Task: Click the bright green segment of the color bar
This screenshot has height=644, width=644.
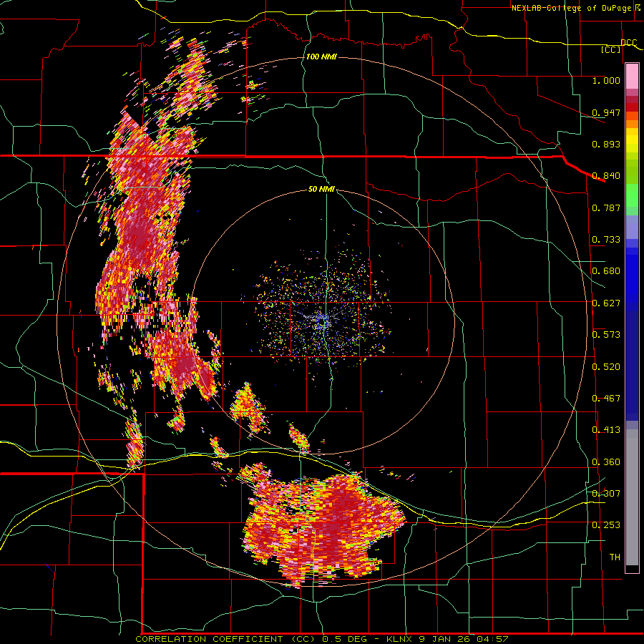Action: (x=632, y=195)
